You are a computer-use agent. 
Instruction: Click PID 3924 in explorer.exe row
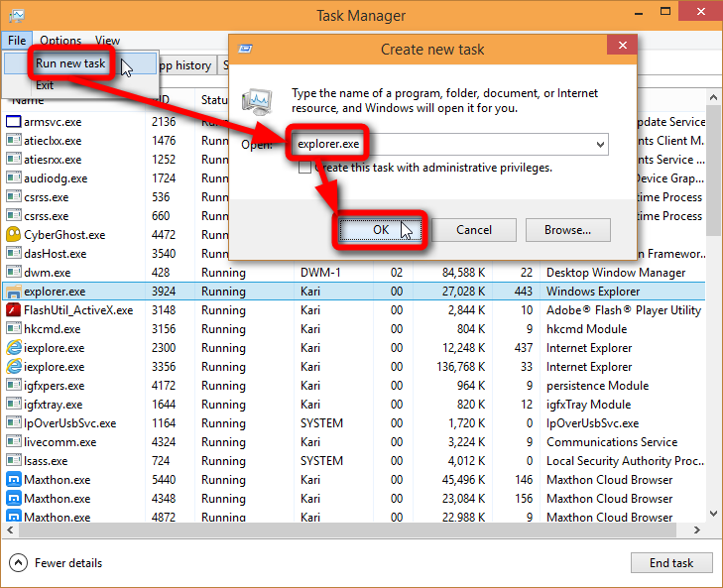[164, 291]
